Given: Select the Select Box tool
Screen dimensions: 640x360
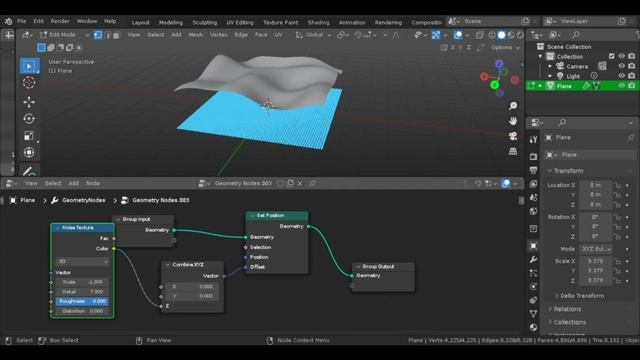Looking at the screenshot, I should pyautogui.click(x=29, y=66).
